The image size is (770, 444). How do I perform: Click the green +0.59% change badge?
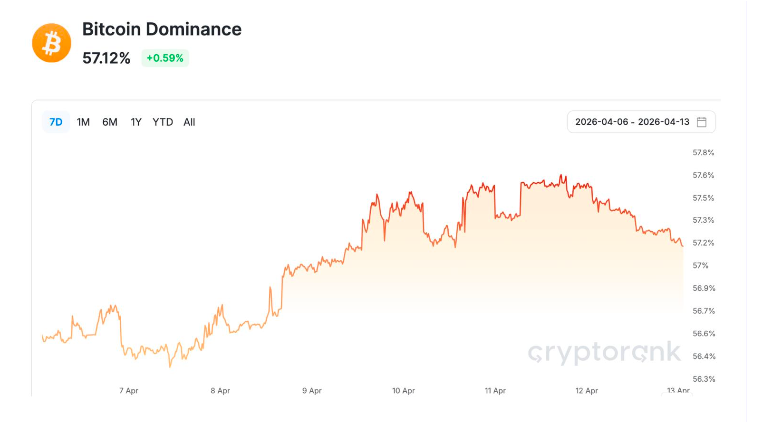click(x=165, y=58)
